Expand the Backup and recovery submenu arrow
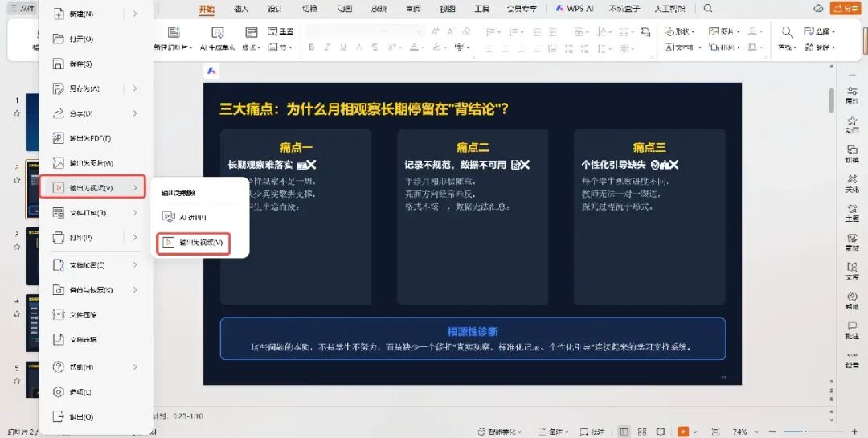Screen dimensions: 868x438 135,289
